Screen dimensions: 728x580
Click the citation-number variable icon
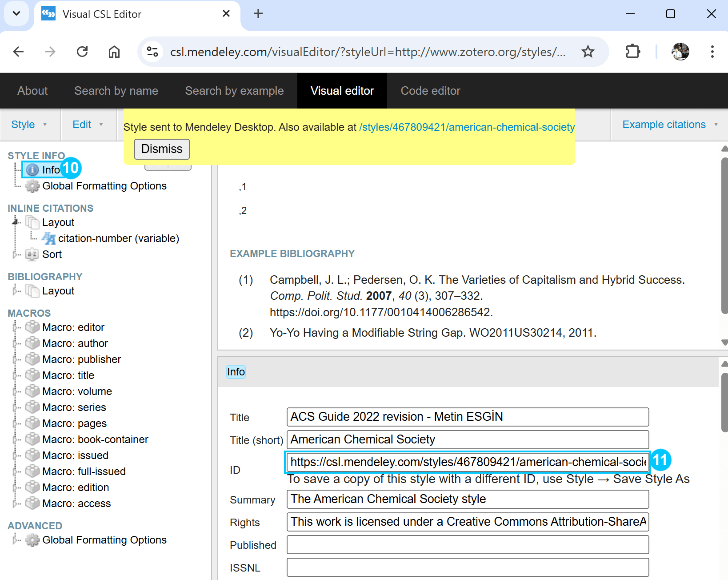pos(48,238)
